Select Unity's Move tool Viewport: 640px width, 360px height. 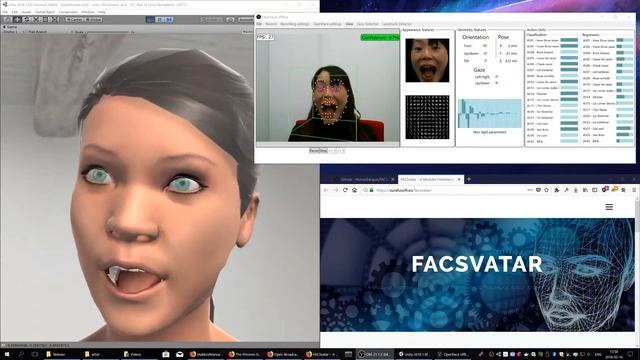(x=17, y=19)
